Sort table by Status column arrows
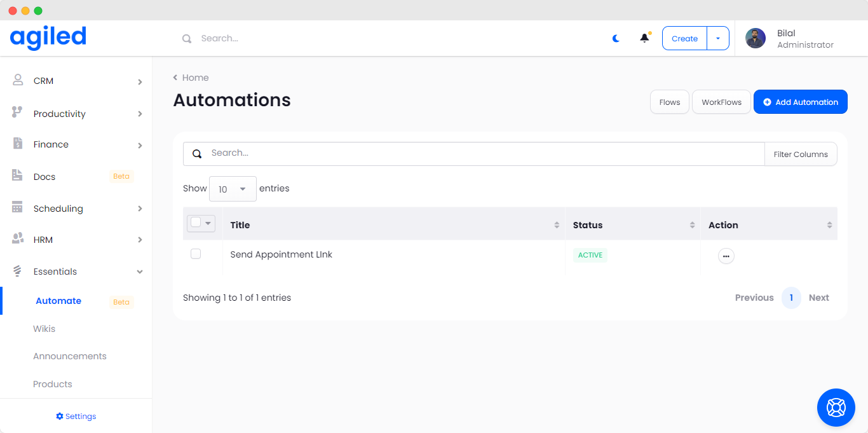The width and height of the screenshot is (868, 433). [692, 225]
